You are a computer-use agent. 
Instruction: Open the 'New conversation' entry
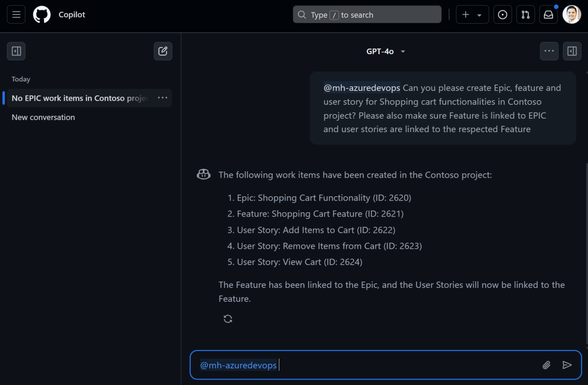pos(43,117)
